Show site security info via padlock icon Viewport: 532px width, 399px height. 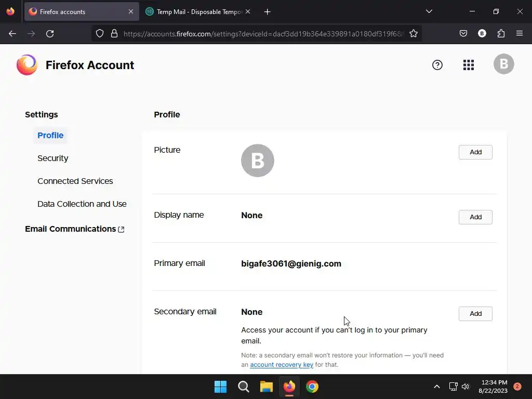click(114, 34)
